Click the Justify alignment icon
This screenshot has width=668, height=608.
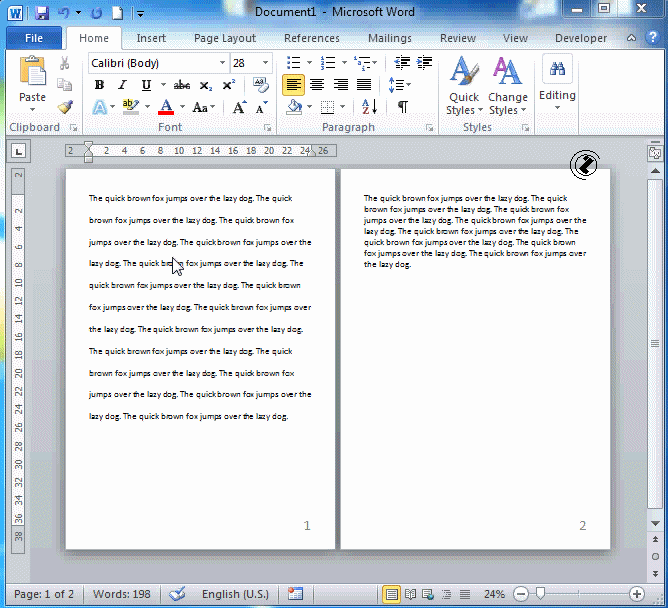coord(364,85)
